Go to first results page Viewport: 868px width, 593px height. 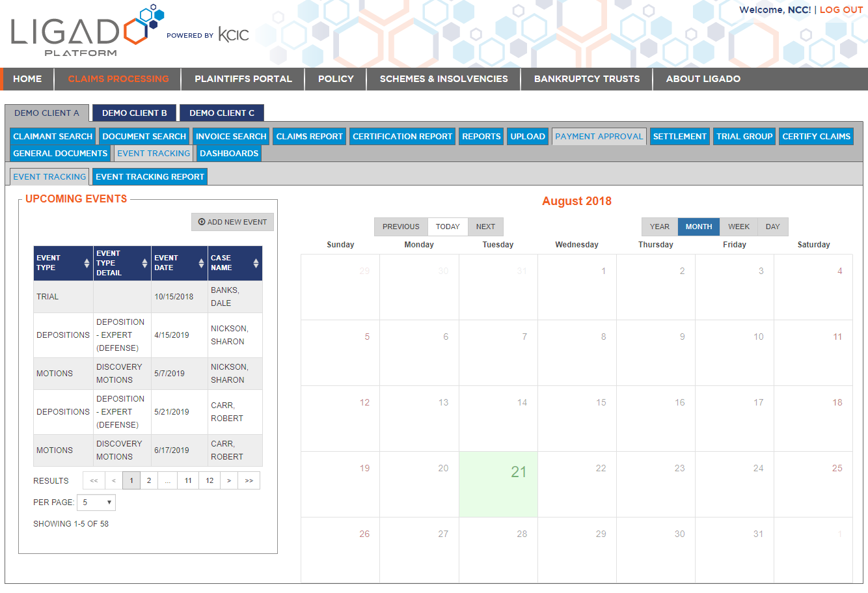click(x=94, y=480)
